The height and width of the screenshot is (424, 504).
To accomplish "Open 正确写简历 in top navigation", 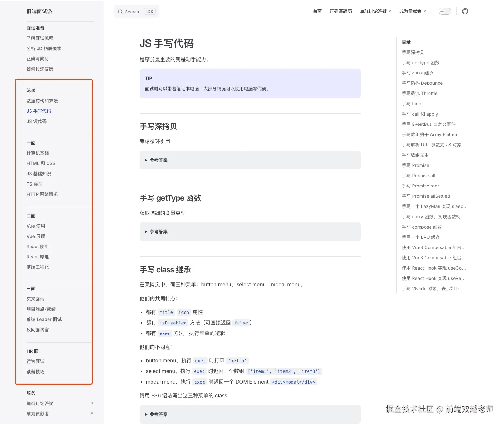I will pos(341,11).
